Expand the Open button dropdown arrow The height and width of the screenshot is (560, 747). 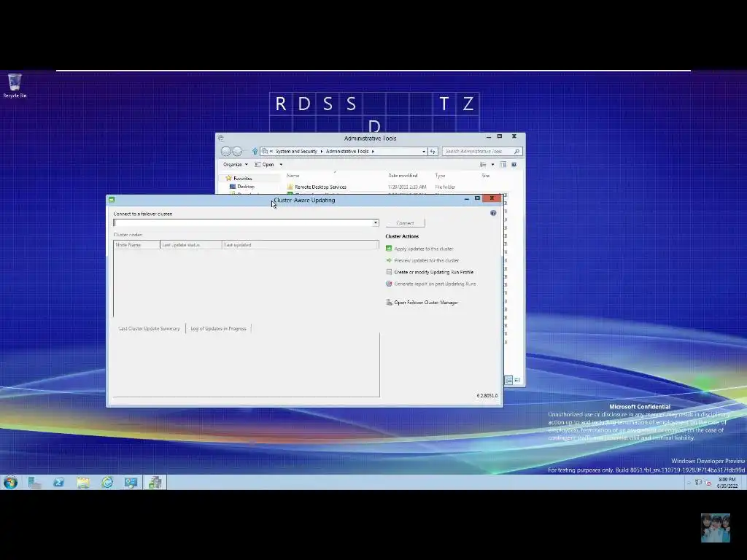point(281,165)
